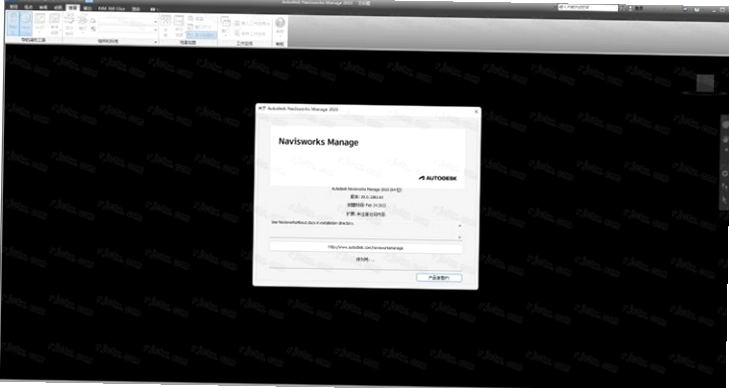Open the Windows panel list icon

coord(225,26)
